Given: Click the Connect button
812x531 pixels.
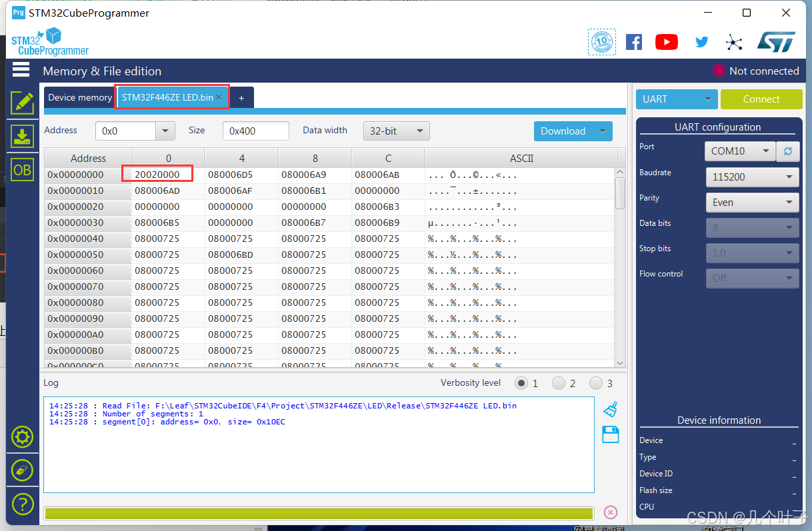Looking at the screenshot, I should [x=761, y=99].
